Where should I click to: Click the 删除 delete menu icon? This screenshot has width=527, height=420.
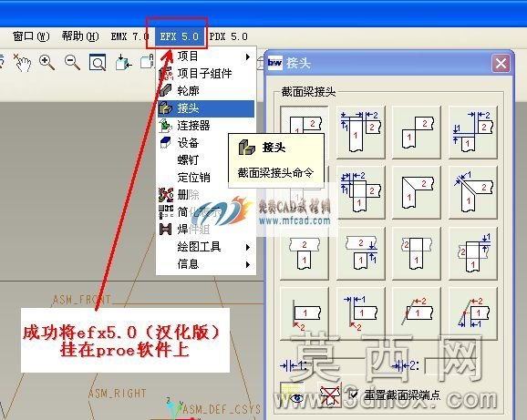[x=166, y=195]
